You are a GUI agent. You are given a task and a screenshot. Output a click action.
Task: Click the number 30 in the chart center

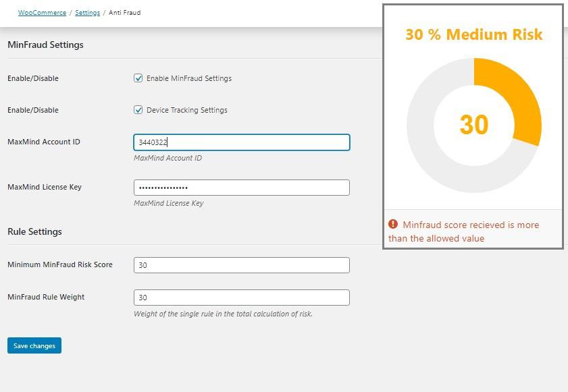pyautogui.click(x=473, y=125)
